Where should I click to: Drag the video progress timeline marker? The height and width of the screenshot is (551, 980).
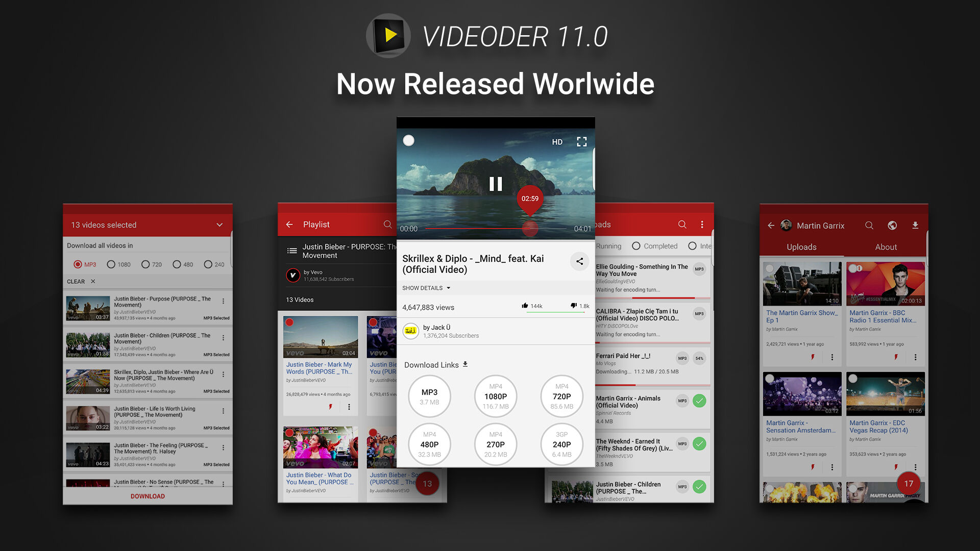coord(530,230)
